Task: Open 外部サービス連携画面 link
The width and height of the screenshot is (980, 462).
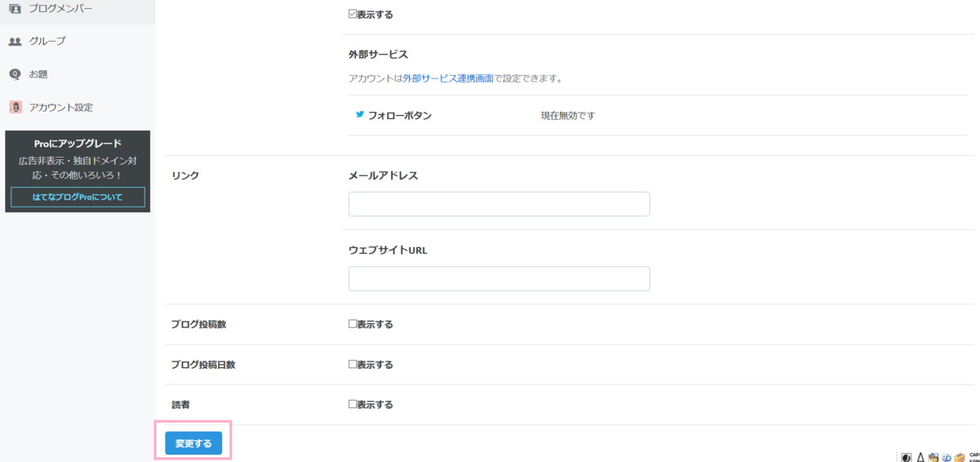Action: pos(448,79)
